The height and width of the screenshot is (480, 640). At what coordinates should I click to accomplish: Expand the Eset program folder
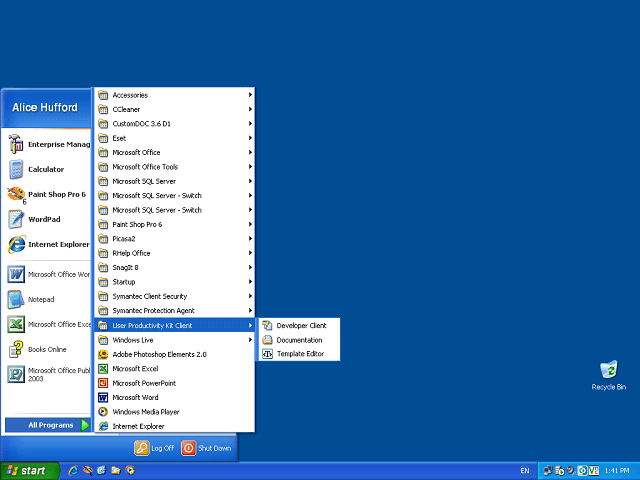pyautogui.click(x=174, y=138)
